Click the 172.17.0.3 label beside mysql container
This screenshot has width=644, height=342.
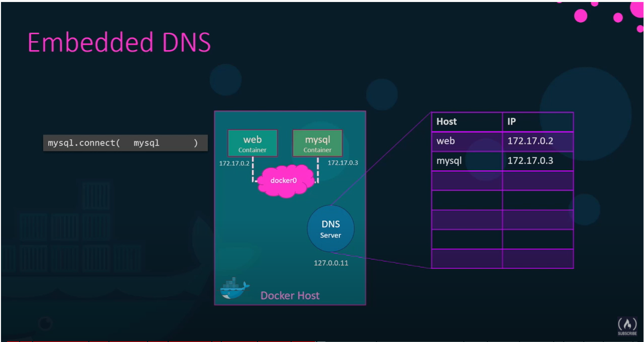343,163
